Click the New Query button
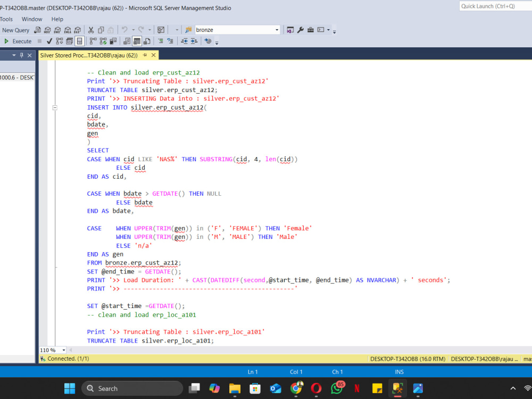This screenshot has width=532, height=399. coord(15,30)
